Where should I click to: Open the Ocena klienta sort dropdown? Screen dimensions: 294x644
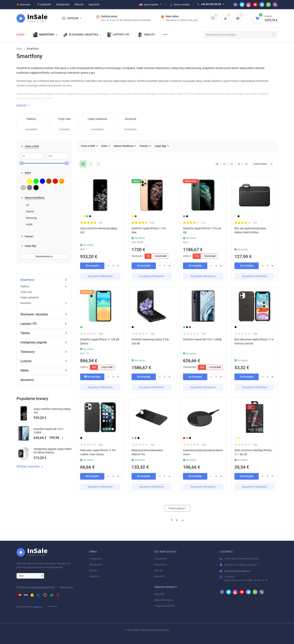[263, 164]
